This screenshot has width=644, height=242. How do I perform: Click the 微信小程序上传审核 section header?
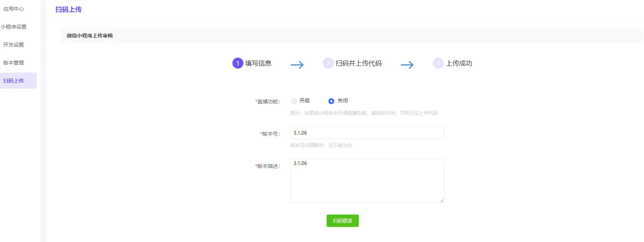[x=90, y=36]
